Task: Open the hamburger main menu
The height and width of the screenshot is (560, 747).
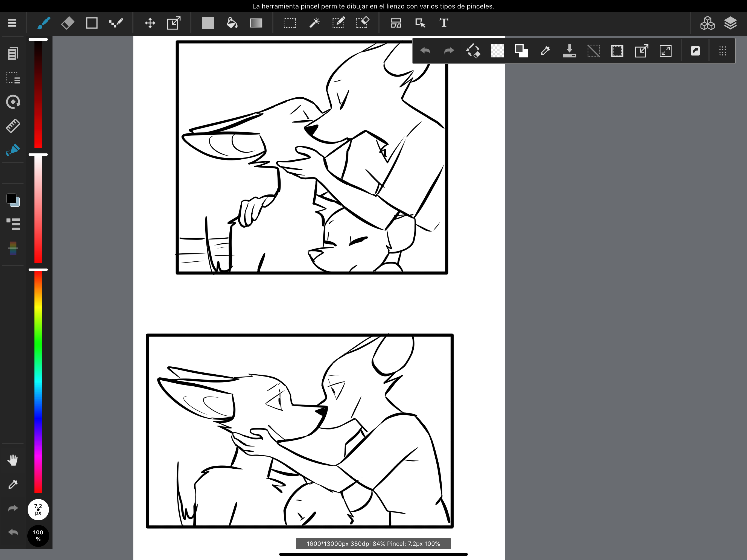Action: pyautogui.click(x=12, y=23)
